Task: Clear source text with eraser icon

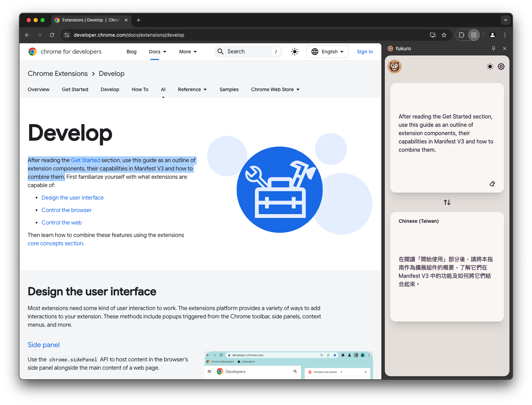Action: click(x=492, y=184)
